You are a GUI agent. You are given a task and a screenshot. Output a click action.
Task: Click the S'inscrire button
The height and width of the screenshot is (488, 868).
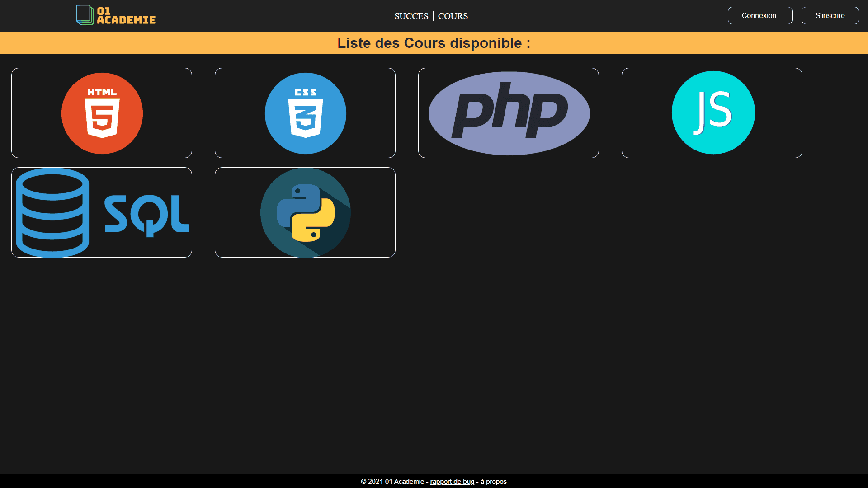[x=830, y=16]
